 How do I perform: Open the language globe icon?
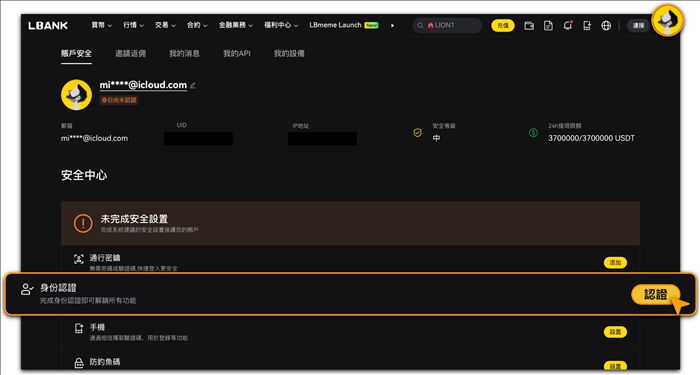tap(606, 25)
